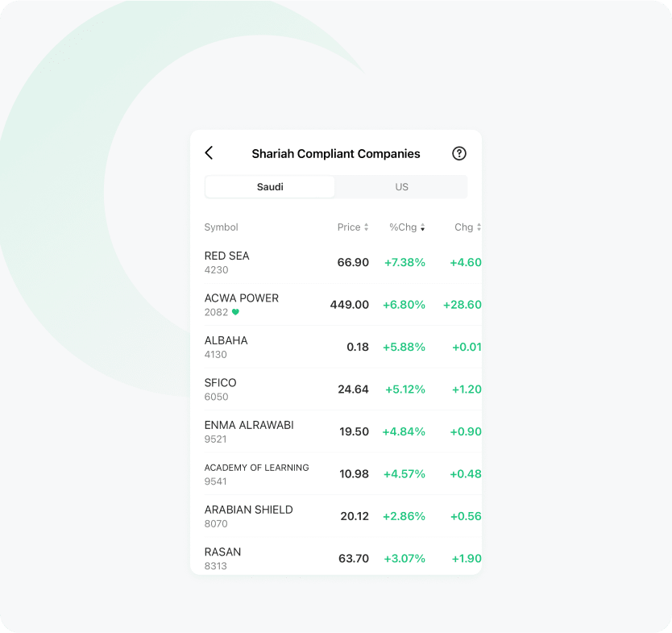Viewport: 672px width, 633px height.
Task: Sort by %Chg column arrows
Action: pyautogui.click(x=422, y=227)
